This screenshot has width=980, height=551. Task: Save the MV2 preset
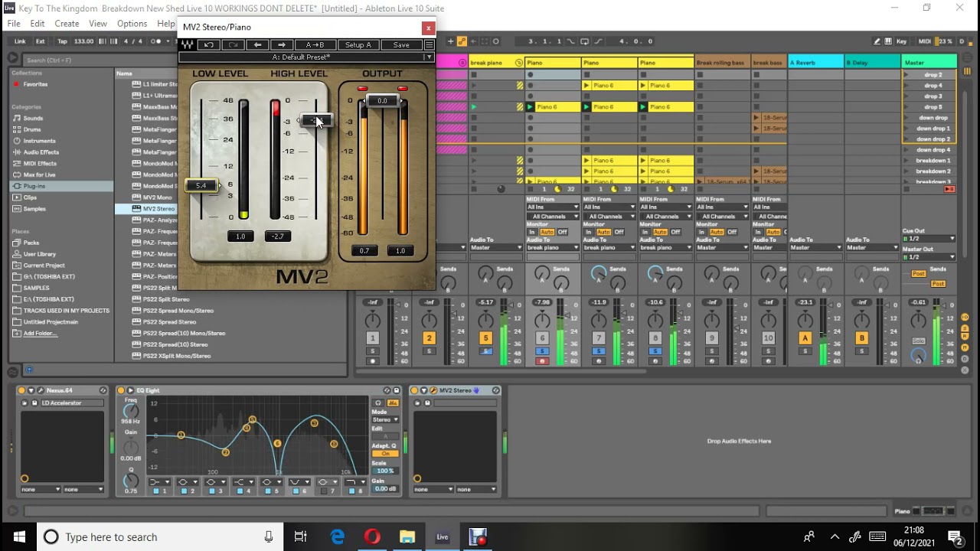tap(401, 45)
